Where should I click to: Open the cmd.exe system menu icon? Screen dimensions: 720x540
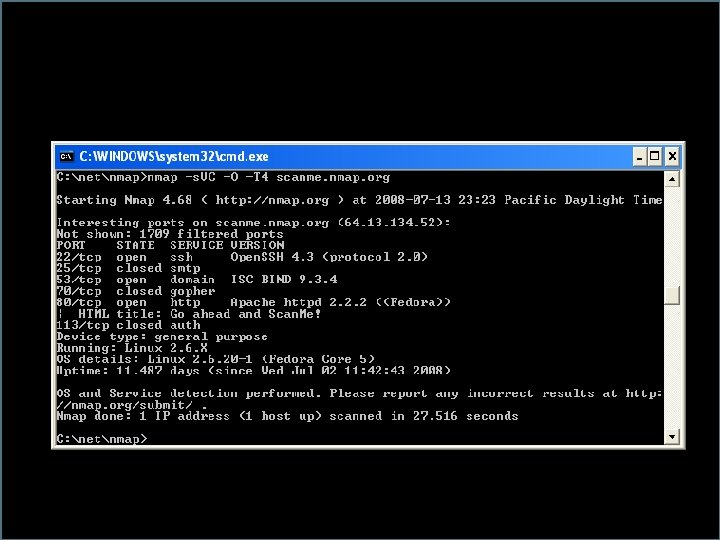[x=66, y=157]
